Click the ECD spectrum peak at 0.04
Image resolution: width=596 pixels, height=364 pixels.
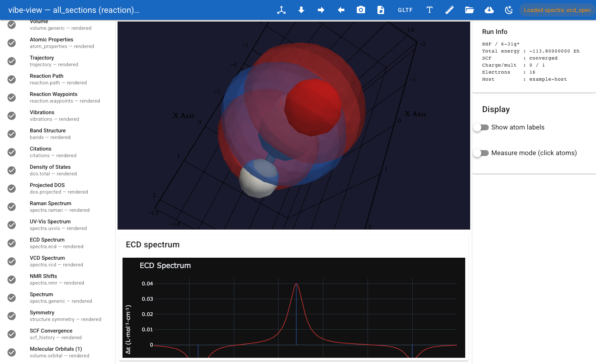click(296, 284)
